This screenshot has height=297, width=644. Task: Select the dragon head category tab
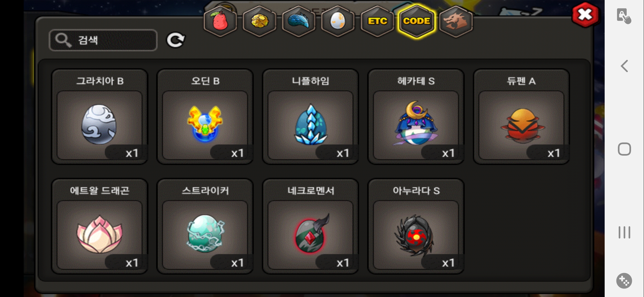tap(456, 21)
